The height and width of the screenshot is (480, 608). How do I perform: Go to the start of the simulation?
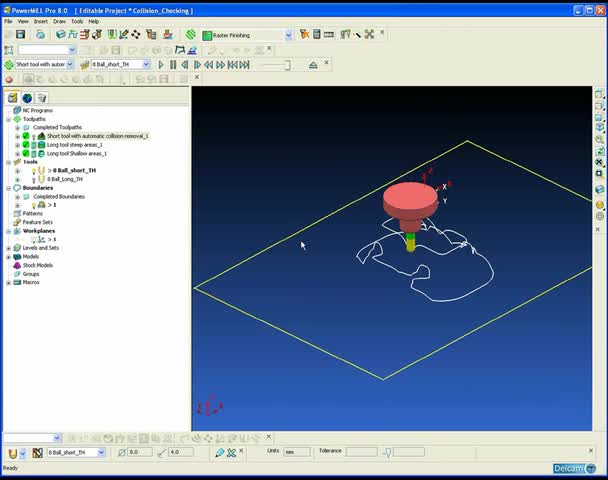tap(232, 65)
